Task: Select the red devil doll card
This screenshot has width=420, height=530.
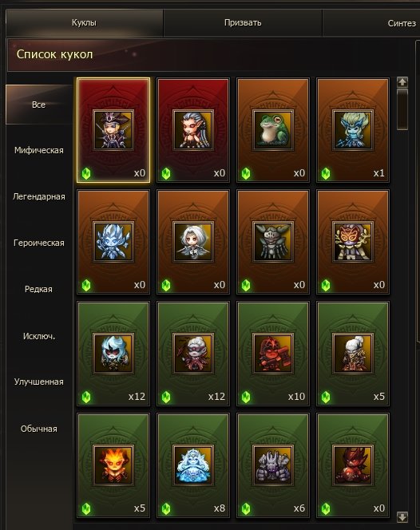Action: tap(353, 465)
